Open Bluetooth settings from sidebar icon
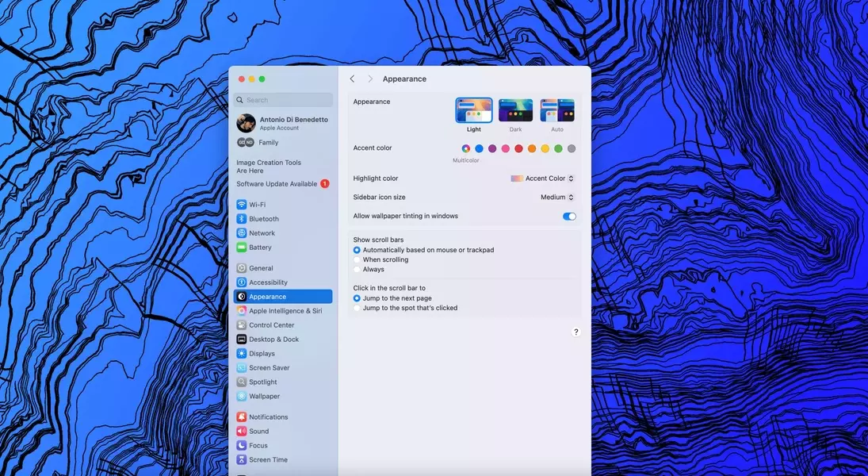Viewport: 868px width, 476px height. click(242, 219)
